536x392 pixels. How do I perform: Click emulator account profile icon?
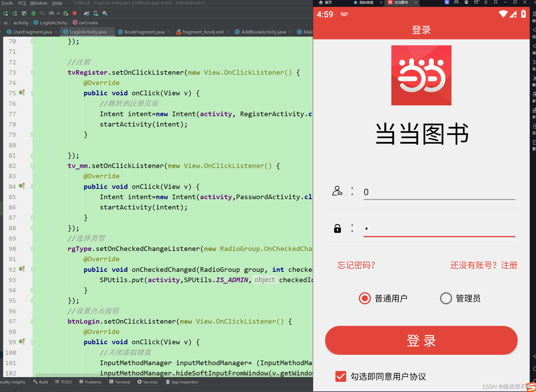(466, 2)
